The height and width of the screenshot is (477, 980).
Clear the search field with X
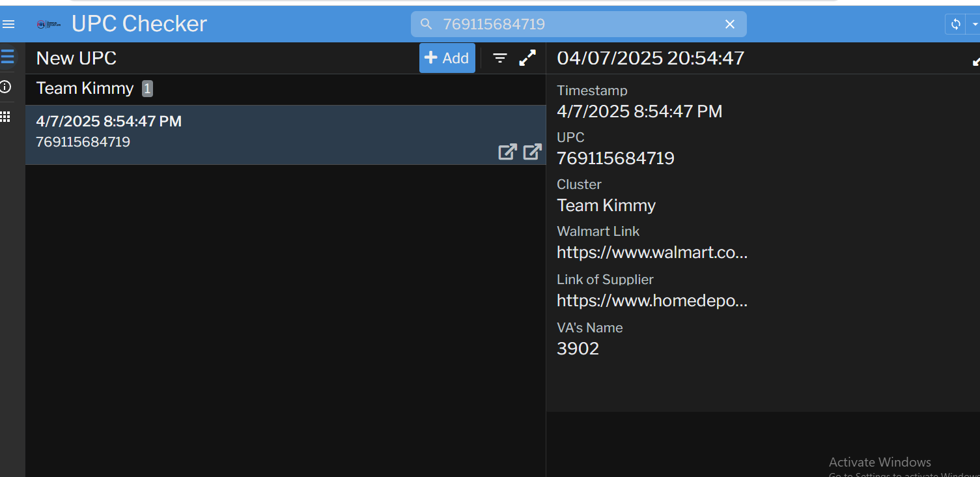(x=730, y=24)
